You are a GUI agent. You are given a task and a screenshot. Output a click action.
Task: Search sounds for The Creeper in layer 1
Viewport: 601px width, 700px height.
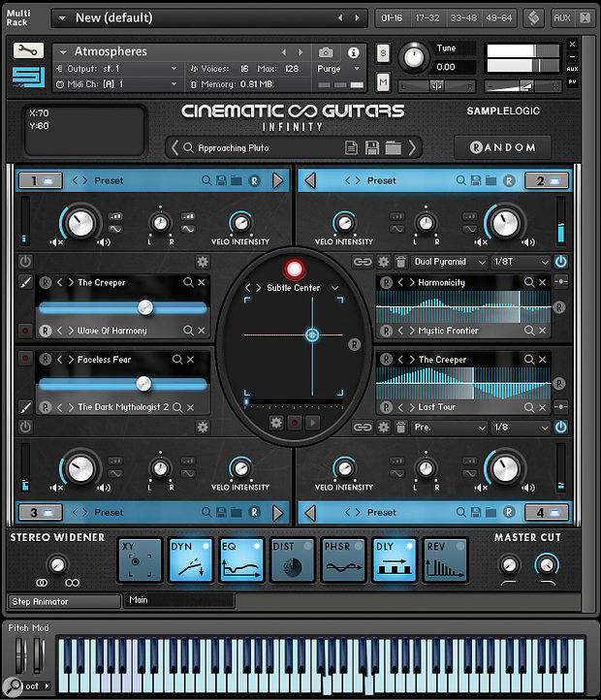click(188, 282)
